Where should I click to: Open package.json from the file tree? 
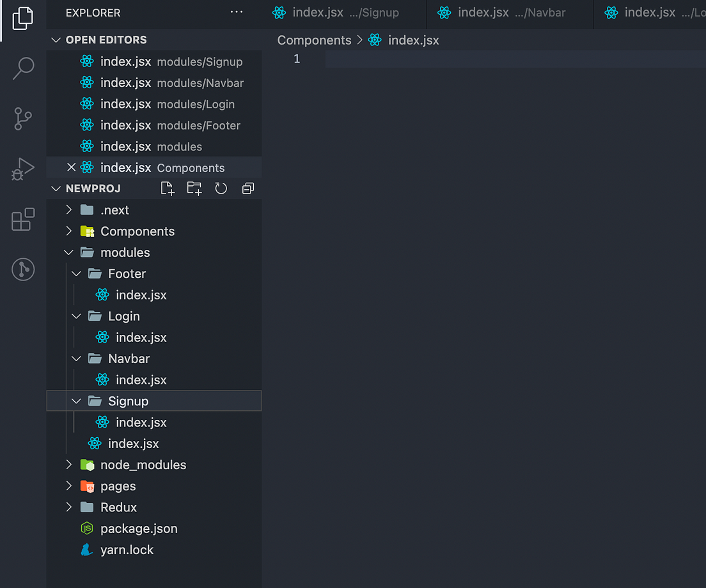139,529
